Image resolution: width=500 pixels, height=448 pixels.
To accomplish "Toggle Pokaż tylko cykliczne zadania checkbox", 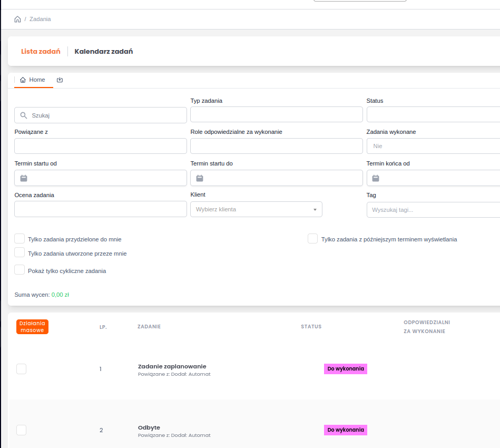I will [19, 270].
